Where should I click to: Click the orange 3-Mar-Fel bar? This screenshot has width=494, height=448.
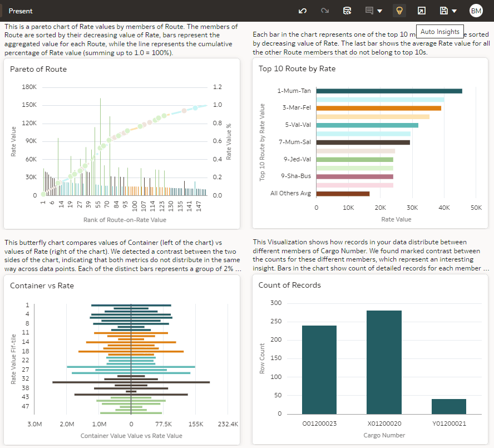378,108
